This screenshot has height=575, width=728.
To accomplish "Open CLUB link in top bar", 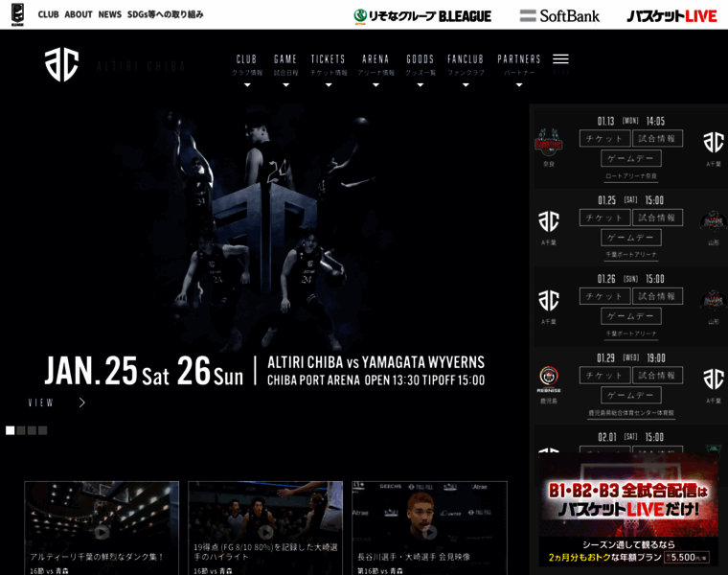I will coord(48,14).
